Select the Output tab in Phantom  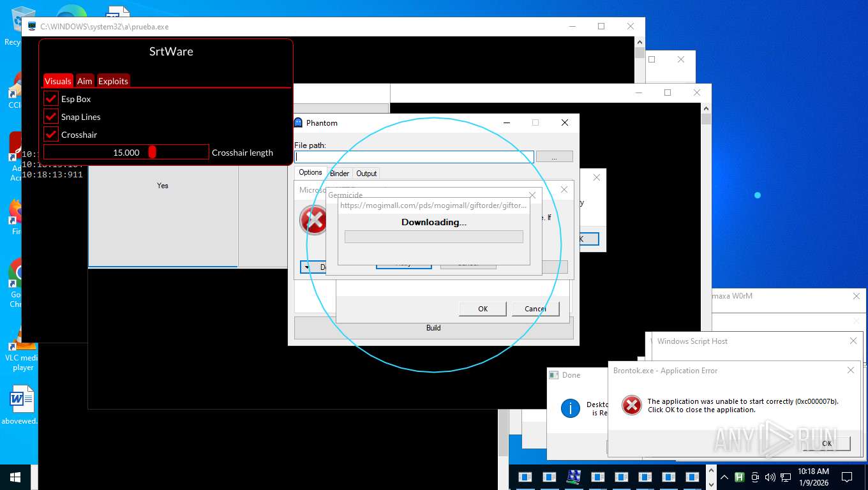click(366, 174)
